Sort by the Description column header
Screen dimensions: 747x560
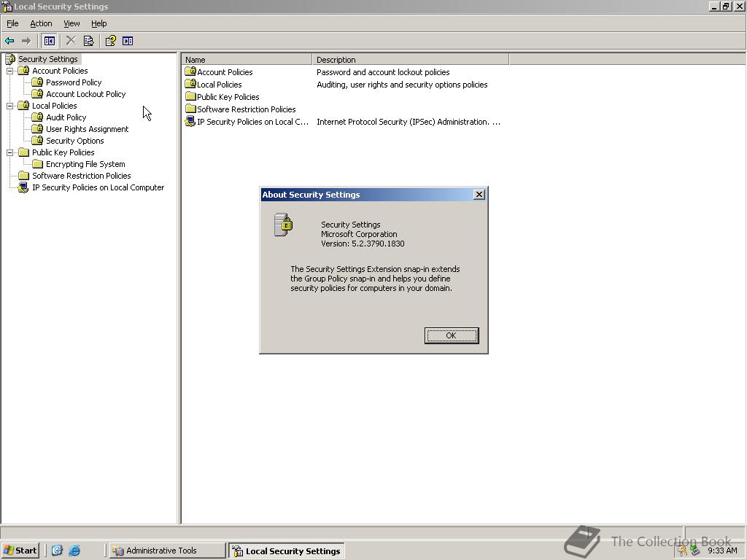click(411, 60)
